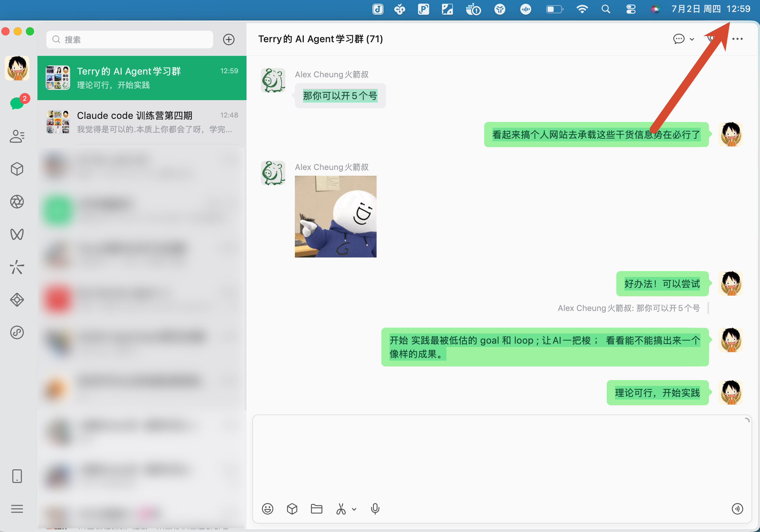Click the message 那你可以开5个号

(x=340, y=96)
